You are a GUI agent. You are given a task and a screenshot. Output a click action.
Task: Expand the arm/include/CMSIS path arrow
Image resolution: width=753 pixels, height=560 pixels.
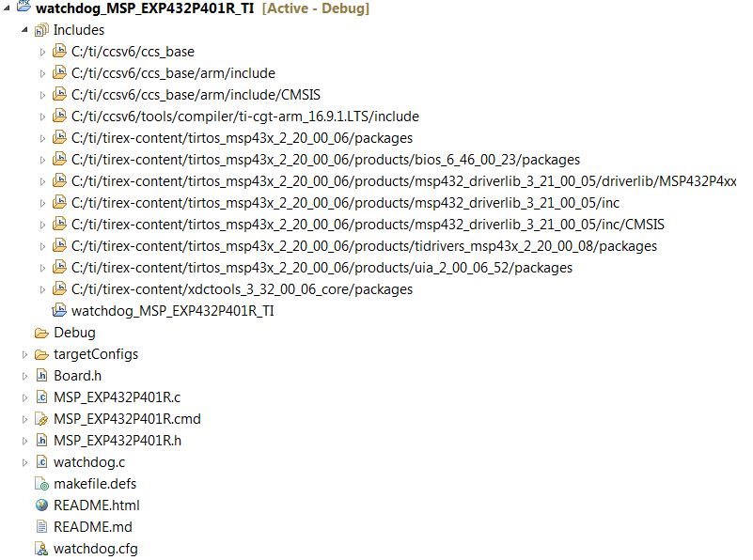click(42, 95)
